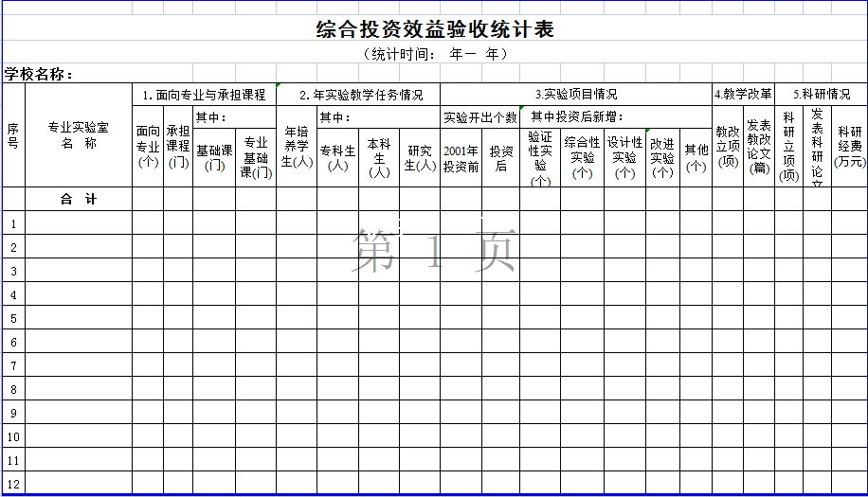Screen dimensions: 868x497
Task: Select the row number 1 cell
Action: (13, 223)
